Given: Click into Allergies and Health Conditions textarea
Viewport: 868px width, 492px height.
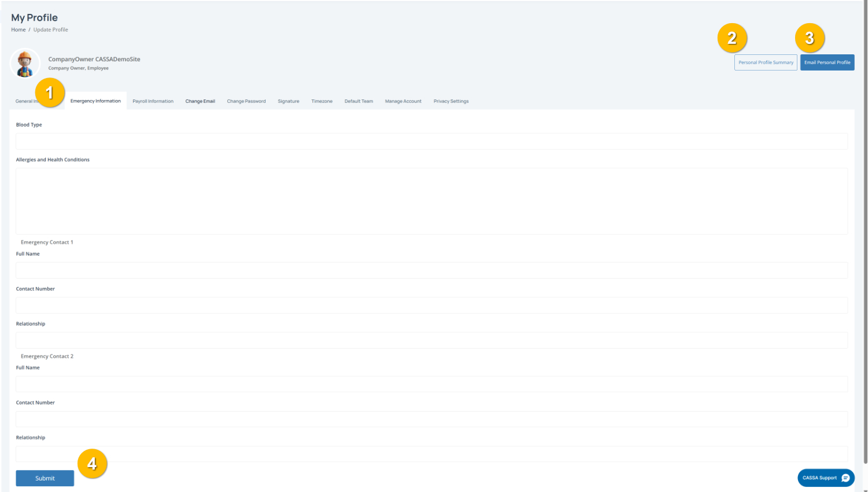Looking at the screenshot, I should (x=432, y=201).
